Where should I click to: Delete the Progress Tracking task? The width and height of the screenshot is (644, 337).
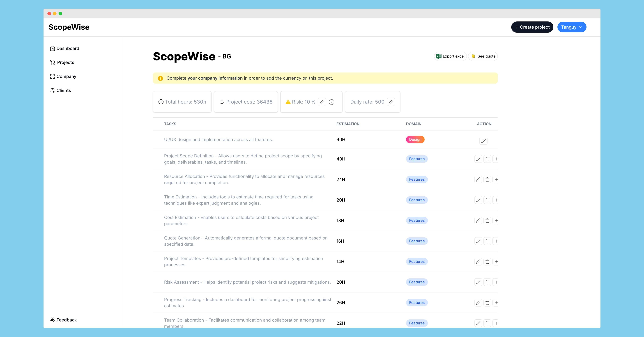click(487, 302)
